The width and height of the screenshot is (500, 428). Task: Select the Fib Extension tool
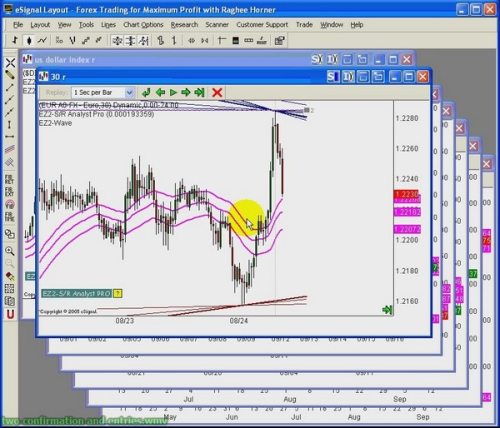(x=9, y=191)
